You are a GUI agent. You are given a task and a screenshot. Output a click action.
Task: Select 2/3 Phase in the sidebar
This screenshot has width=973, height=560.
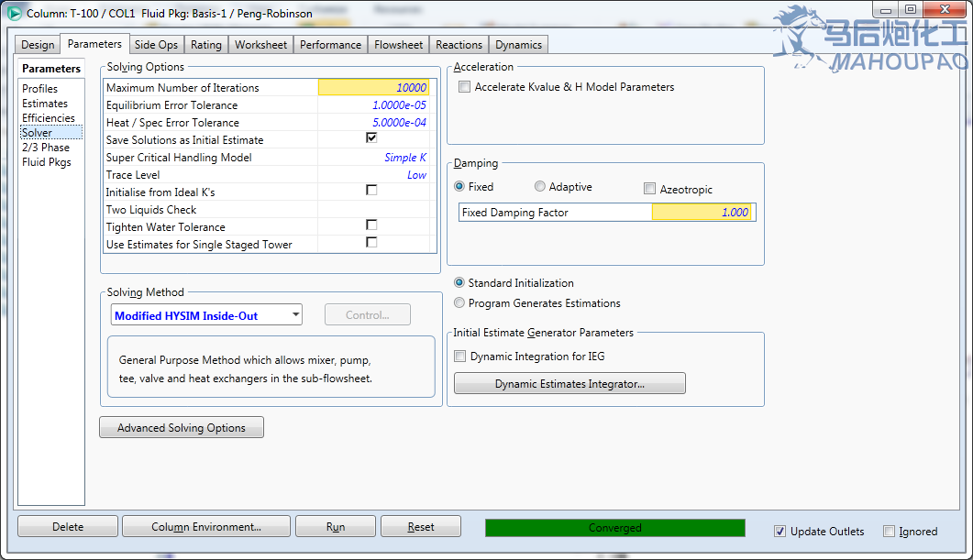(46, 148)
